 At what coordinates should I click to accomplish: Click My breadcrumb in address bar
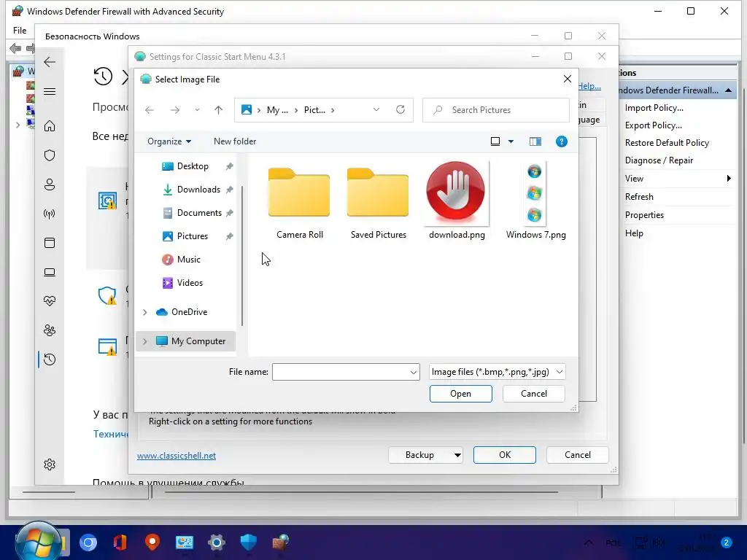(277, 110)
